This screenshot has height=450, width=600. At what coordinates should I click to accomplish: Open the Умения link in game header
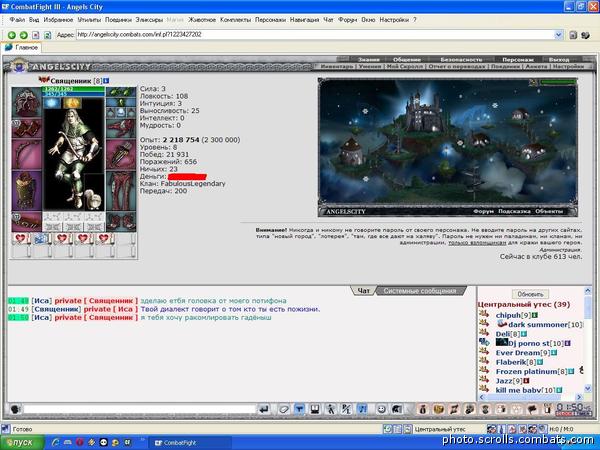coord(370,67)
